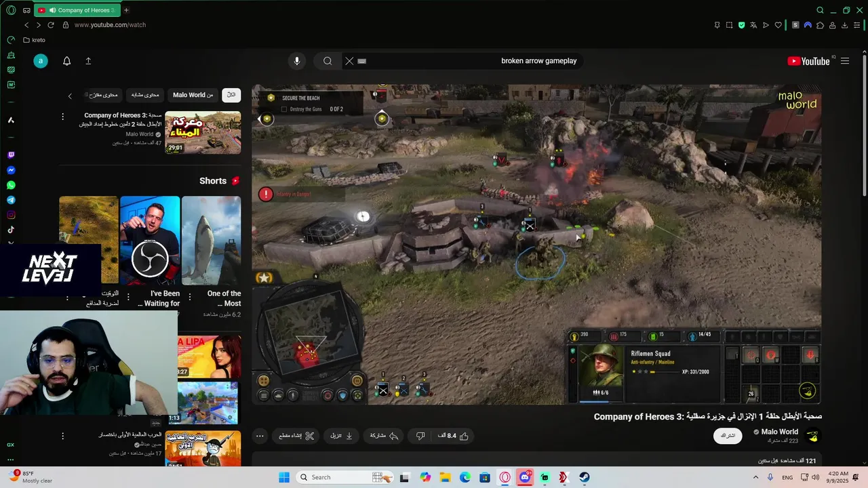Open Telegram in Opera sidebar
Viewport: 868px width, 488px height.
[x=11, y=200]
